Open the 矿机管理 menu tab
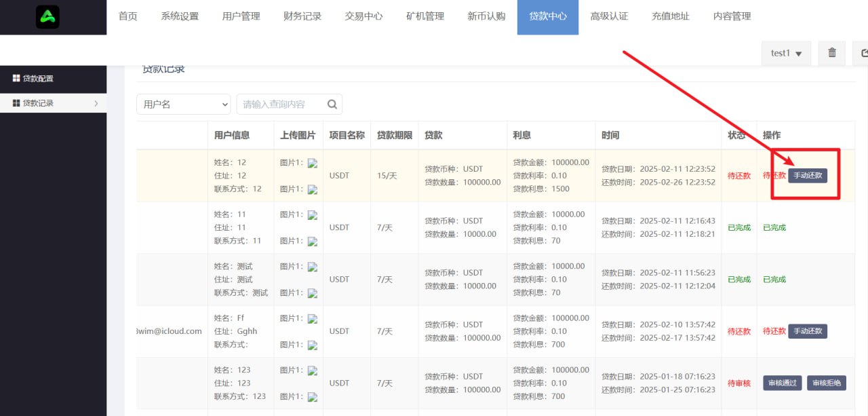868x416 pixels. point(425,16)
